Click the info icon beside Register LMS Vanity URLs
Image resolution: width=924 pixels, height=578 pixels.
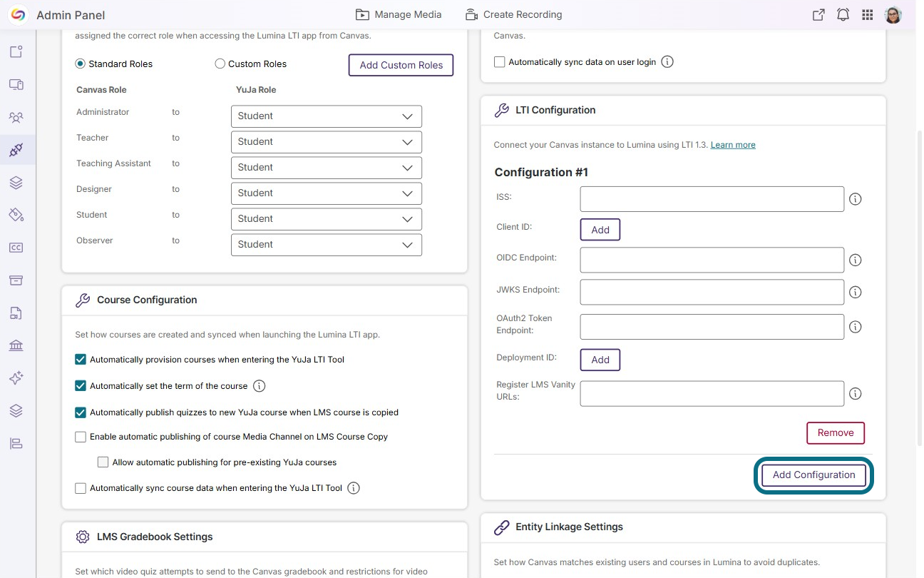856,394
